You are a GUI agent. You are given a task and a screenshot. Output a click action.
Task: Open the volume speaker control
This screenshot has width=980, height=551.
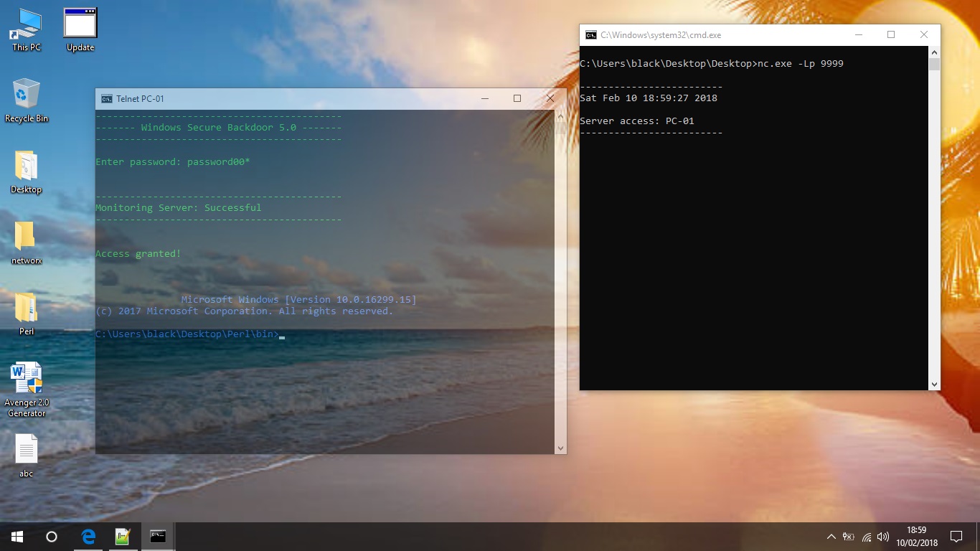click(883, 537)
